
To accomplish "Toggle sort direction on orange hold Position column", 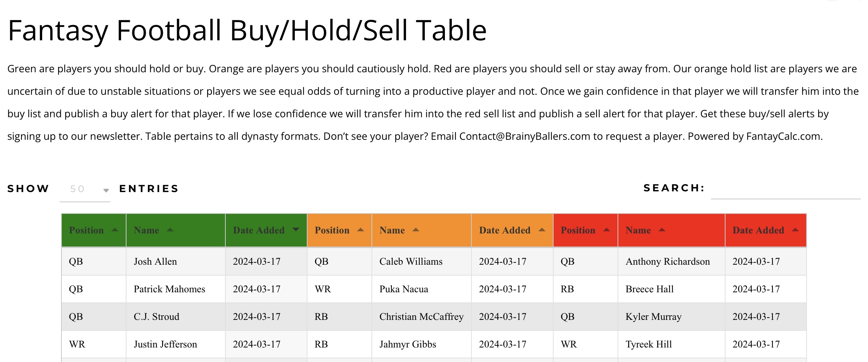I will [360, 229].
